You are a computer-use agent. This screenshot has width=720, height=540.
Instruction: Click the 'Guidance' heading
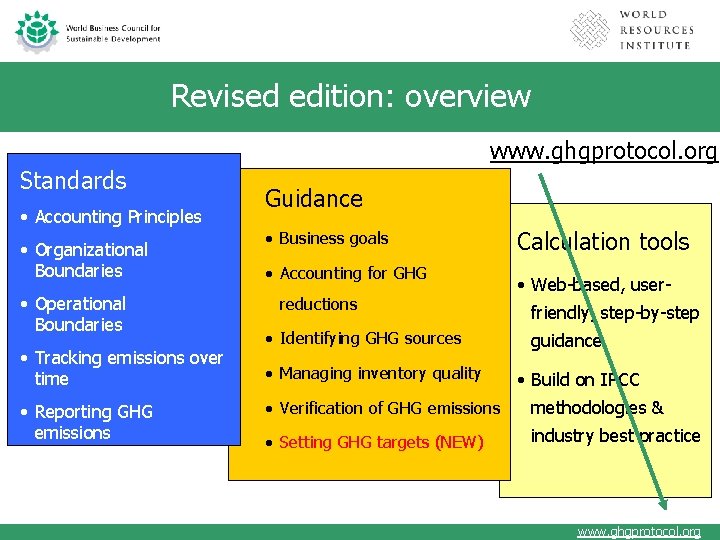click(314, 198)
